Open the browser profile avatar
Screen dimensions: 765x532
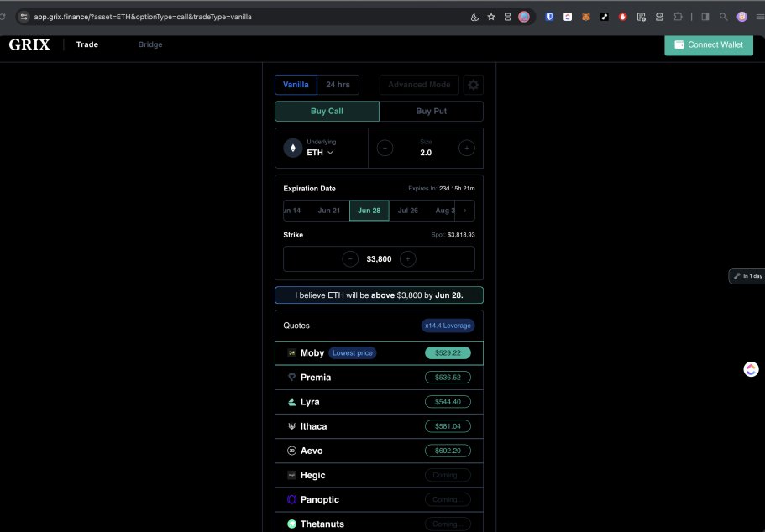tap(742, 17)
